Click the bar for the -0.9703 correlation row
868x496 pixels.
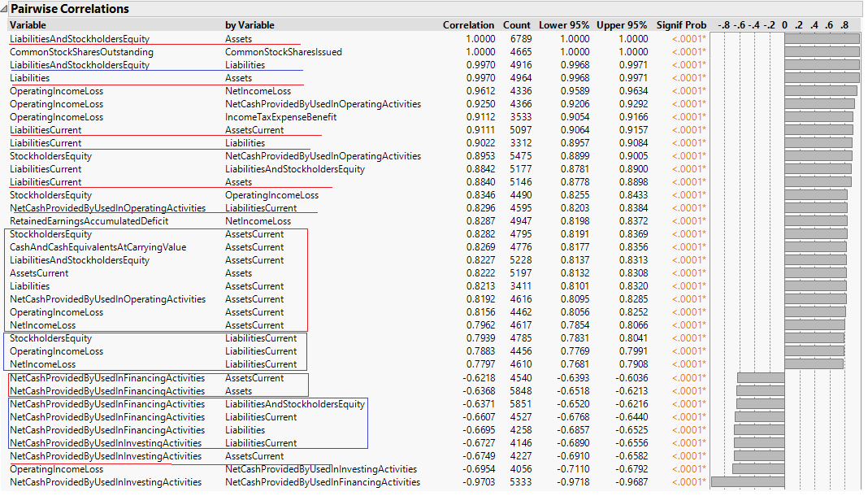[748, 482]
